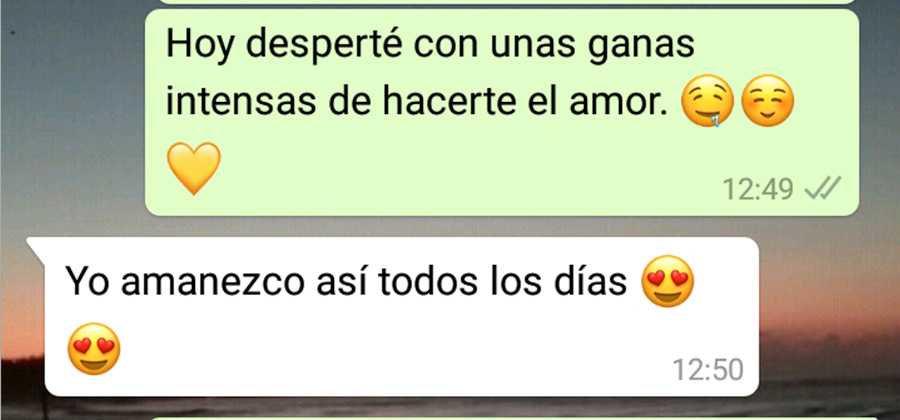This screenshot has height=420, width=900.
Task: Tap the partial green bubble at bottom edge
Action: coord(514,418)
